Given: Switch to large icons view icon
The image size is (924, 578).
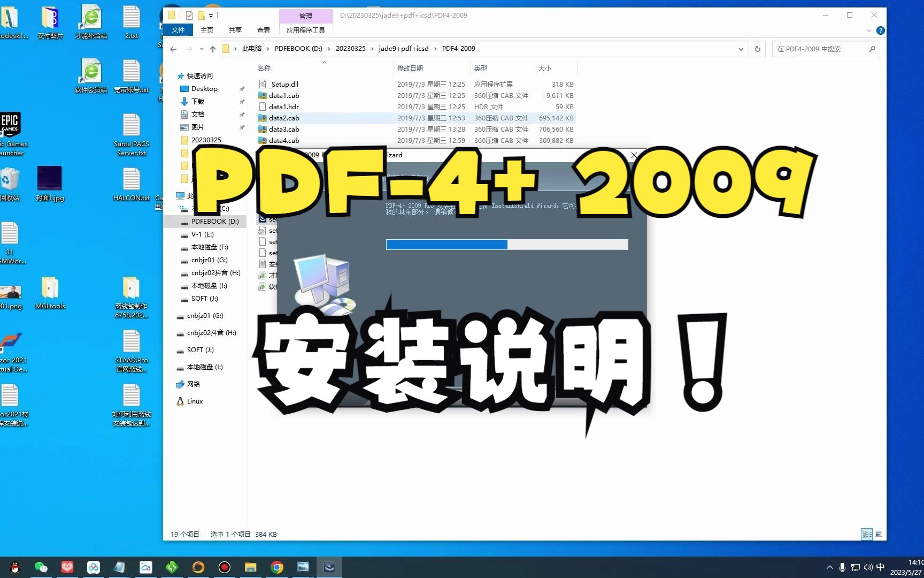Looking at the screenshot, I should (879, 534).
